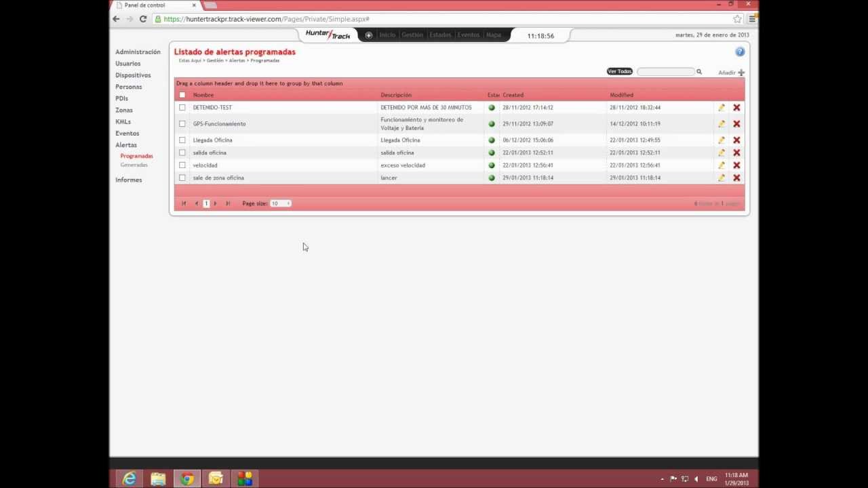The height and width of the screenshot is (488, 868).
Task: Select the Panel de control browser tab
Action: pos(156,5)
